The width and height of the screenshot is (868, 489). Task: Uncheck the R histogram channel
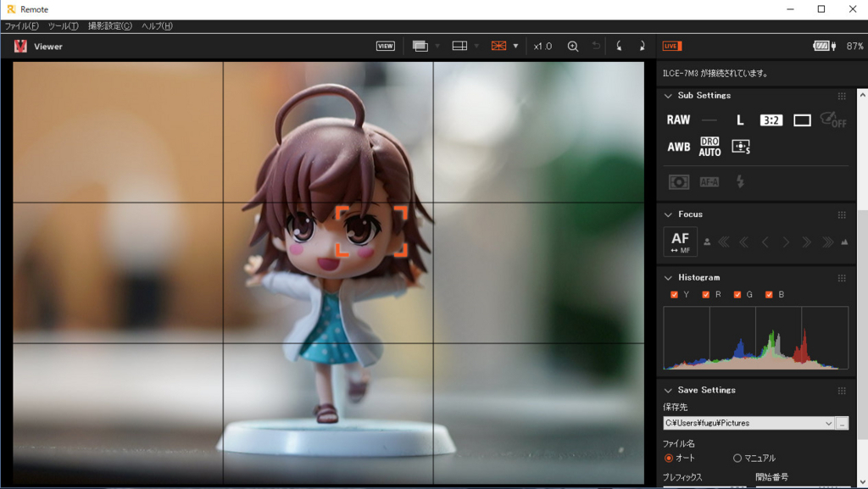point(705,295)
